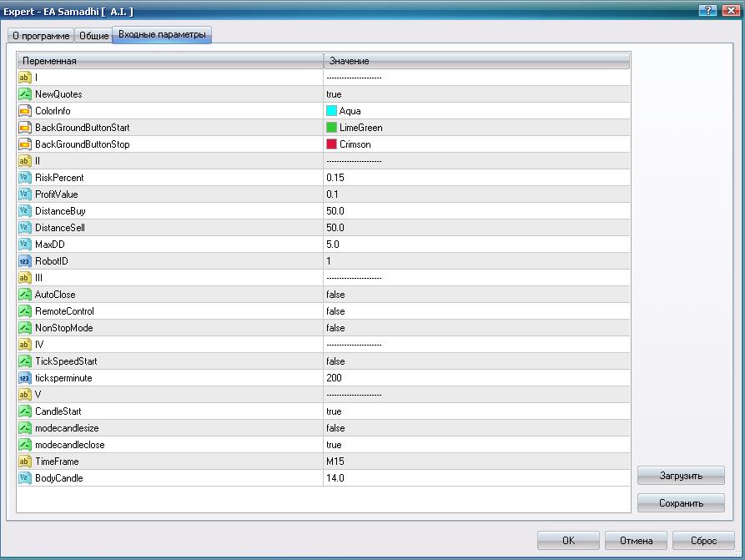
Task: Click the string icon beside variable IV
Action: [25, 344]
